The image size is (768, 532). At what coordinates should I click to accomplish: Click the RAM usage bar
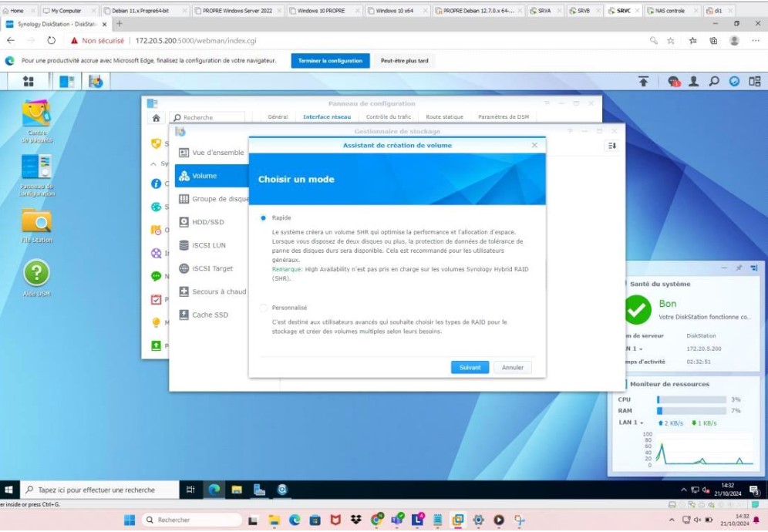point(691,411)
